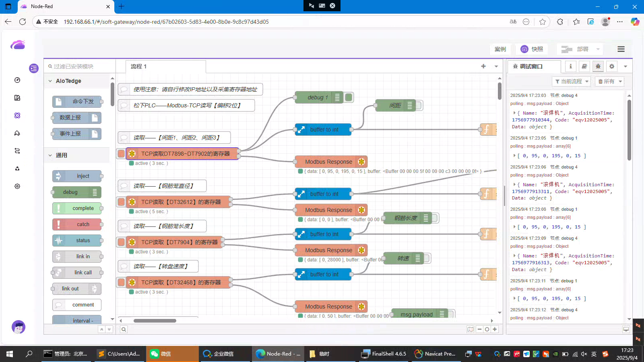Add a new flow with plus icon
Viewport: 644px width, 362px height.
tap(483, 66)
